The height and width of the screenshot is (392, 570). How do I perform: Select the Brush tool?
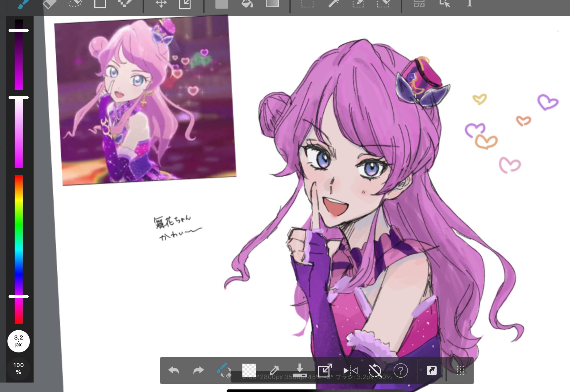(x=24, y=4)
